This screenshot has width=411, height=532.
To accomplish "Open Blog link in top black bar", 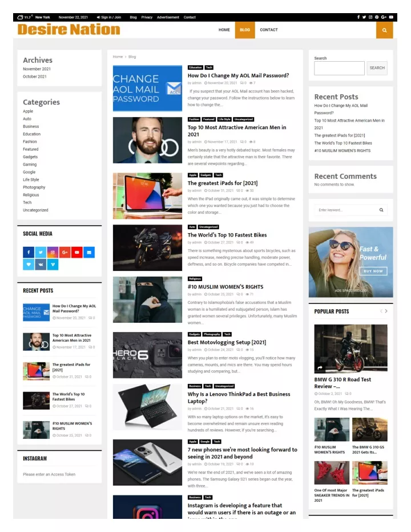I will pyautogui.click(x=133, y=17).
